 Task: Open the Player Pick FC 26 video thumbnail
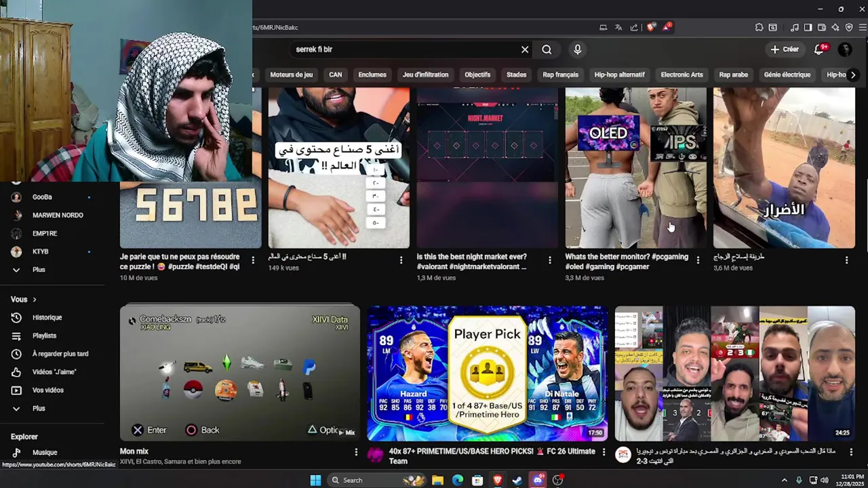tap(487, 373)
